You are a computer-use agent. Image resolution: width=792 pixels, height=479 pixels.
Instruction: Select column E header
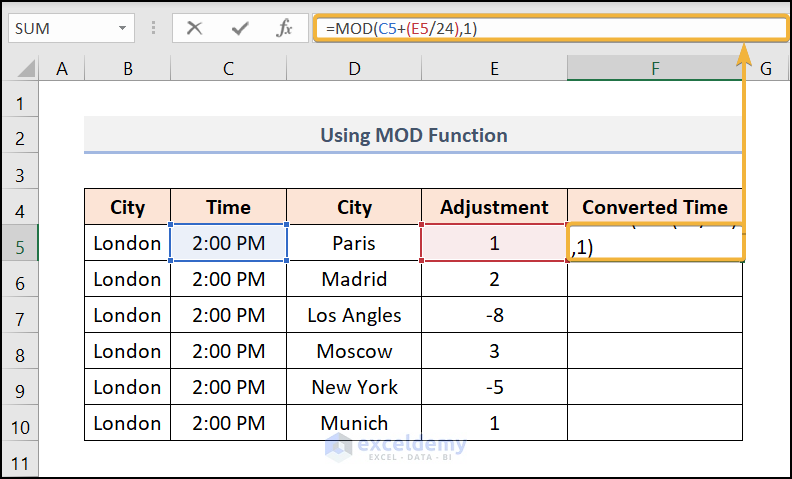pyautogui.click(x=494, y=69)
